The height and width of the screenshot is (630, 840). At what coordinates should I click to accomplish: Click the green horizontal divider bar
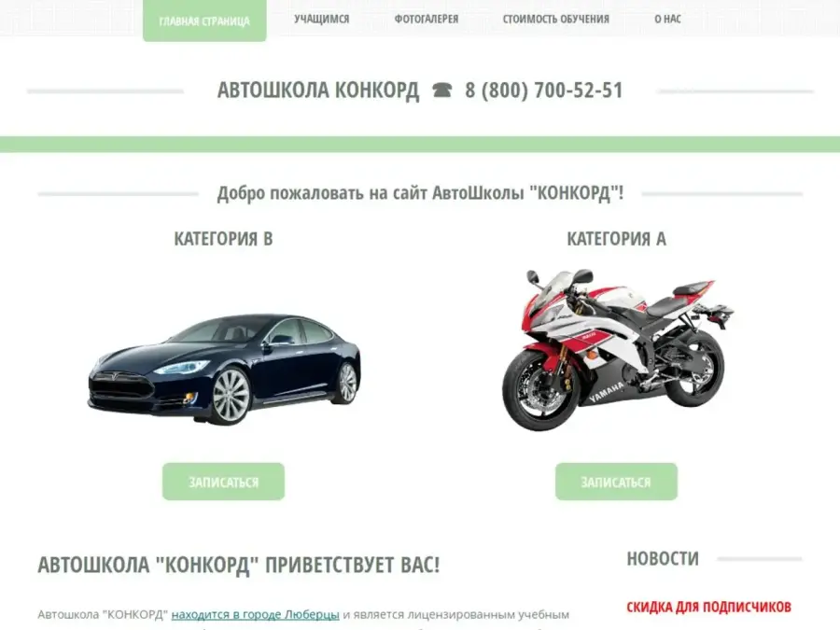pos(420,144)
